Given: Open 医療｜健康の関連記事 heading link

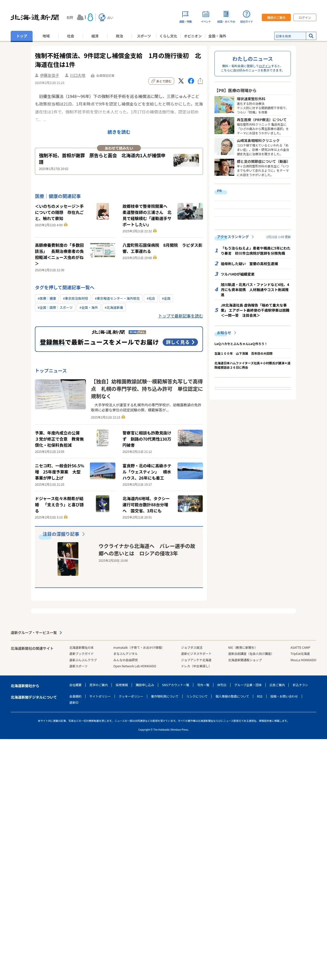Looking at the screenshot, I should coord(58,196).
